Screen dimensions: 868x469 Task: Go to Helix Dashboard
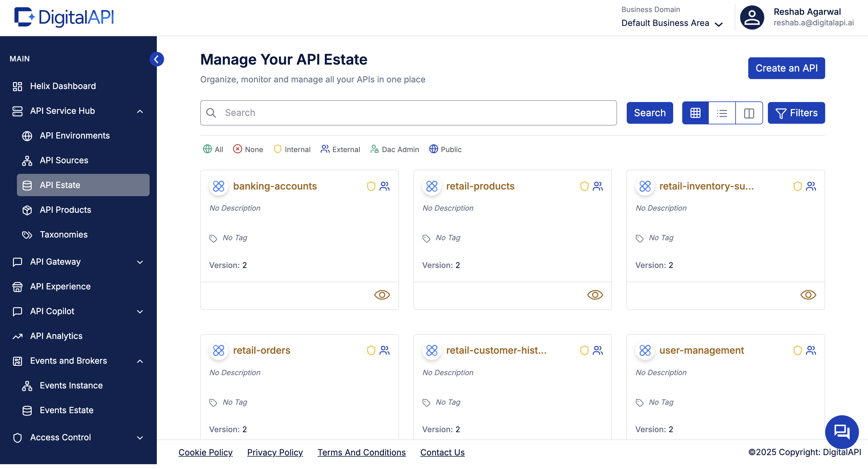point(63,86)
